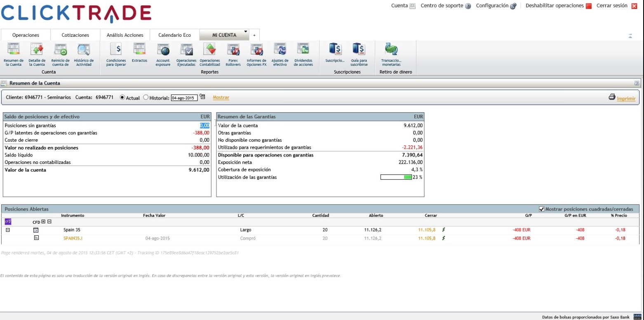The width and height of the screenshot is (644, 320).
Task: Click calendar icon beside Spain 35
Action: point(36,230)
